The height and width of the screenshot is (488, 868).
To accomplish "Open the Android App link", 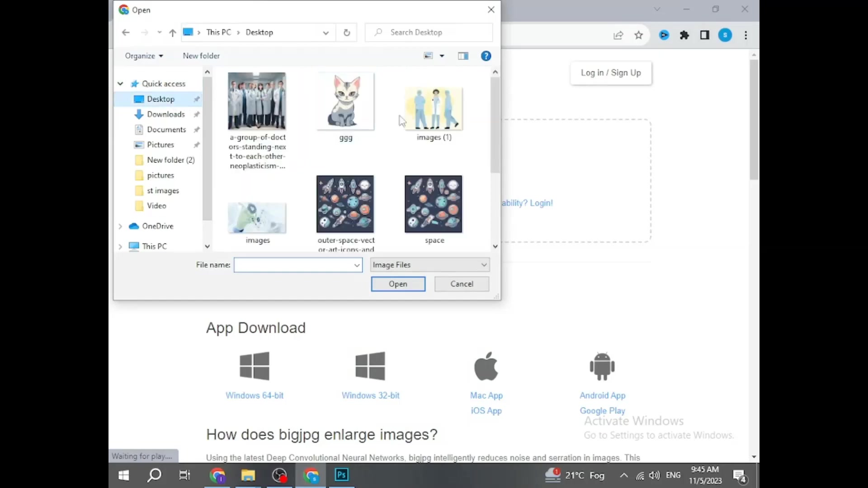I will point(603,395).
